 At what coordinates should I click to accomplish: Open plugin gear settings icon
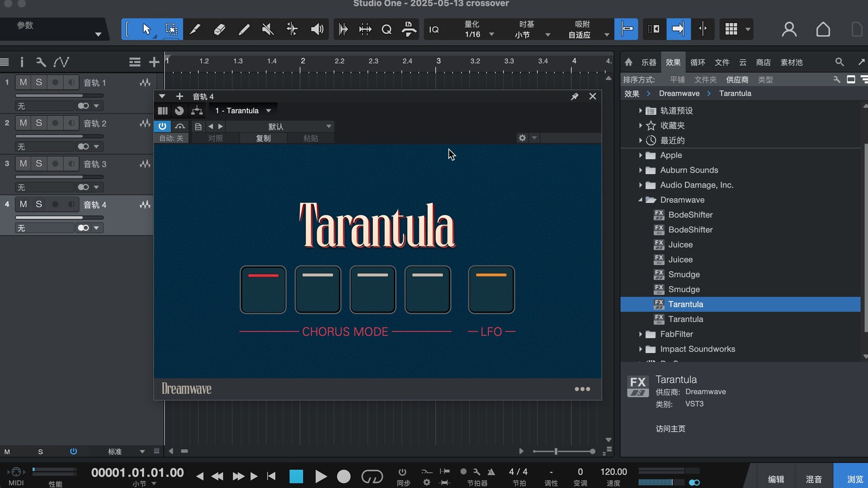coord(522,138)
